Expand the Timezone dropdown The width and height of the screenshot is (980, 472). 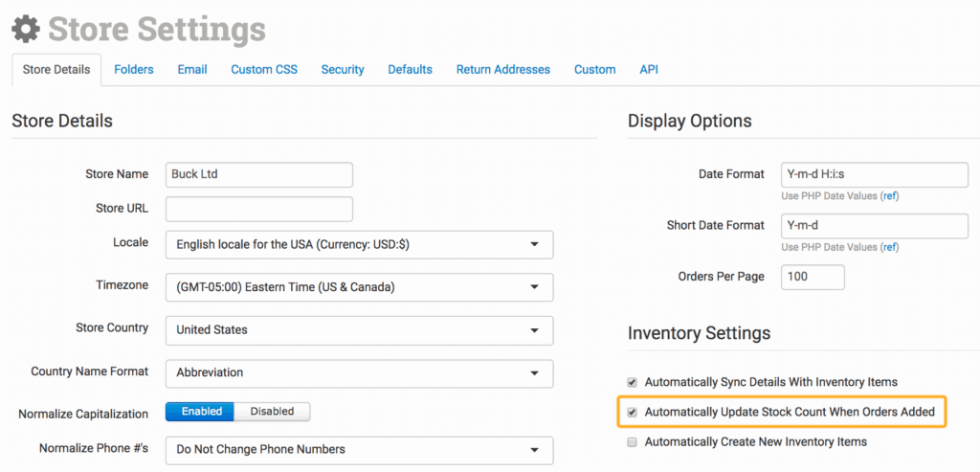coord(359,287)
